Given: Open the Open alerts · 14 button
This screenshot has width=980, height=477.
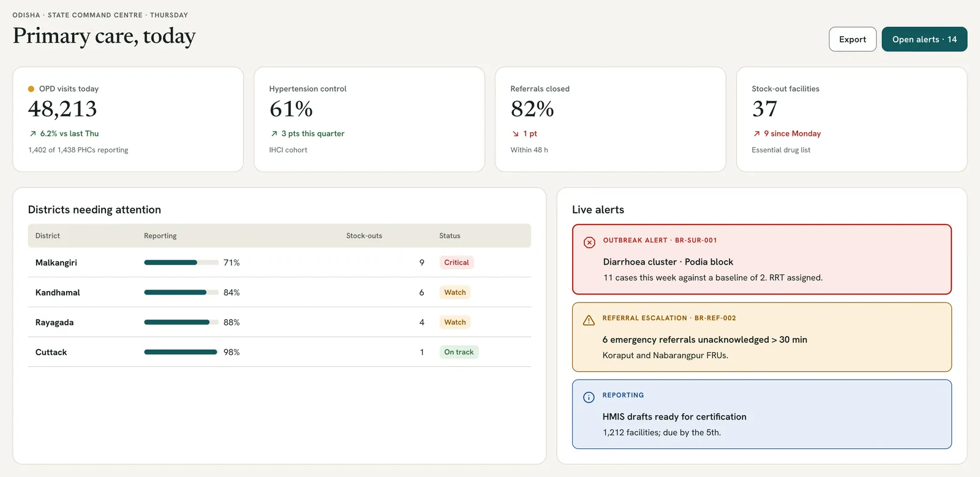Looking at the screenshot, I should click(924, 39).
